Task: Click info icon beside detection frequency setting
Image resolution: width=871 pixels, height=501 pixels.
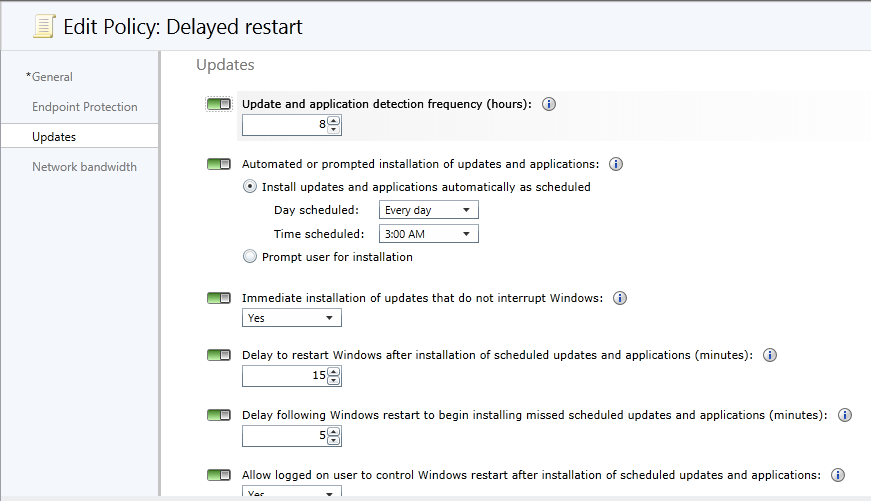Action: click(x=549, y=104)
